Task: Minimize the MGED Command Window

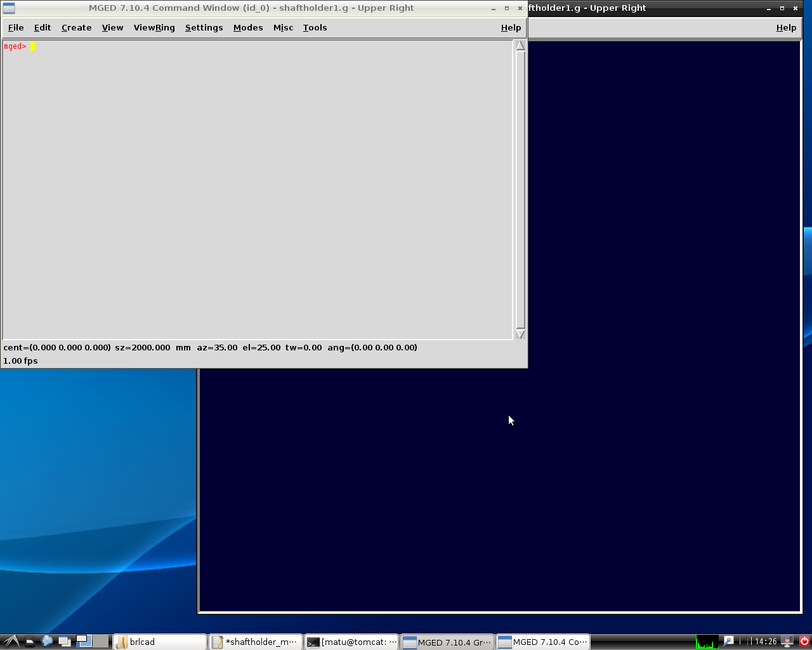Action: pos(494,8)
